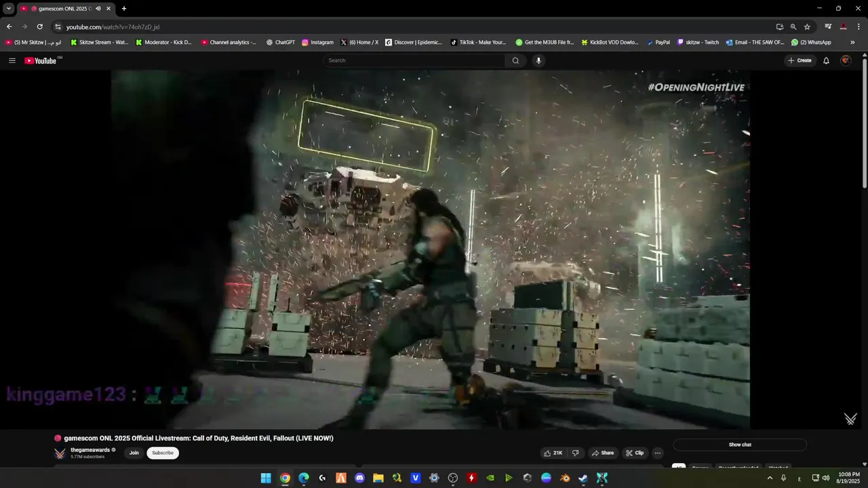Click install/cast icon in address bar
This screenshot has height=488, width=868.
tap(780, 26)
